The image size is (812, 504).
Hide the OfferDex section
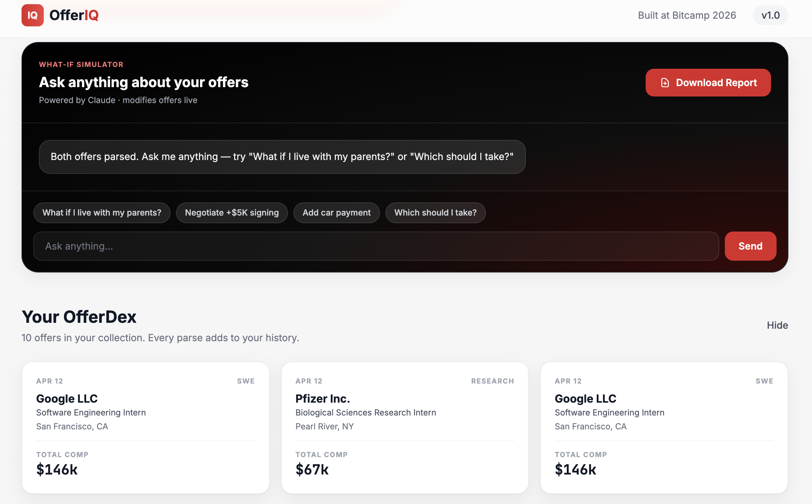[777, 325]
